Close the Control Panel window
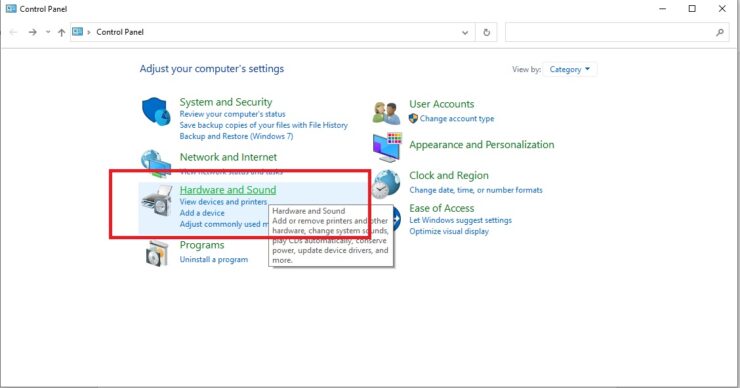The height and width of the screenshot is (388, 740). 722,8
